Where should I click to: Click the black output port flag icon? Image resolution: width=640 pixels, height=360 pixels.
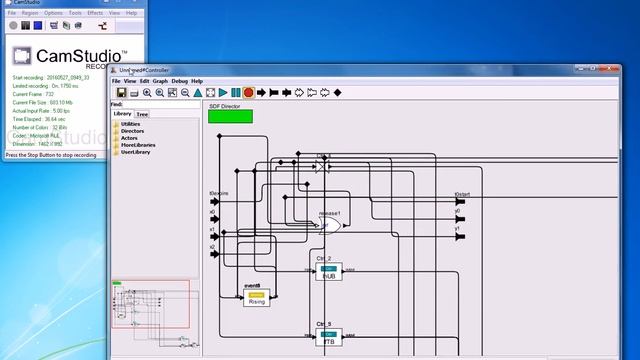pyautogui.click(x=274, y=93)
